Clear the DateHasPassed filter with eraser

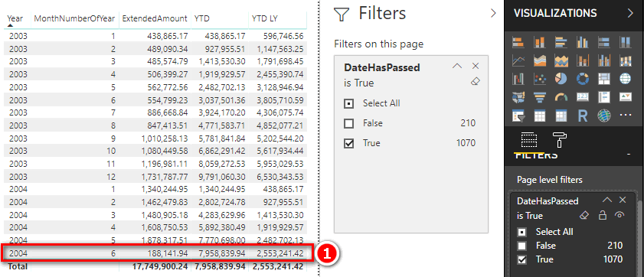475,82
